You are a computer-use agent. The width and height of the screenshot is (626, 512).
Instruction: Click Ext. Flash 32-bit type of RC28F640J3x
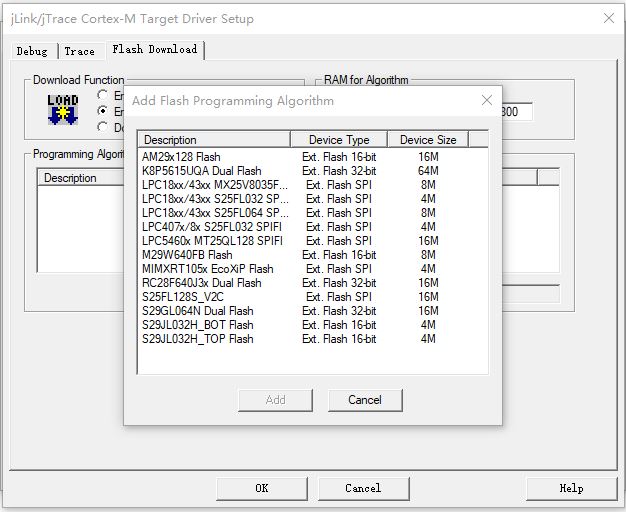coord(339,283)
